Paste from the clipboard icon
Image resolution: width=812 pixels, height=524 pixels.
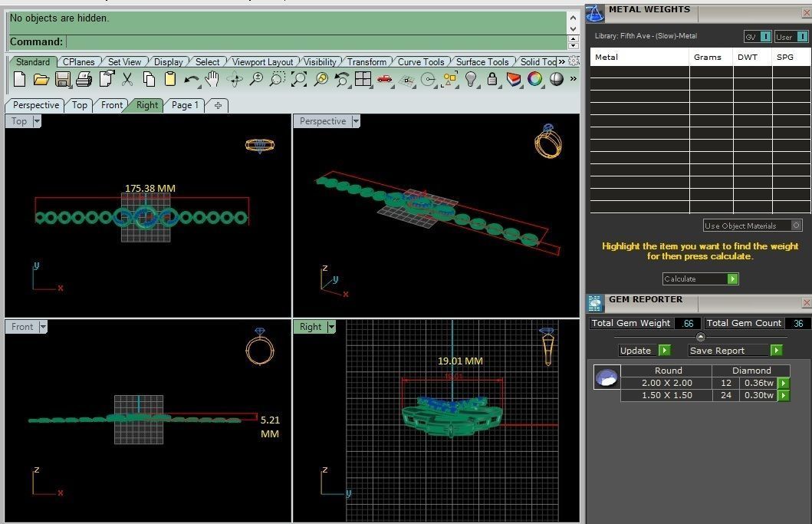[x=170, y=79]
